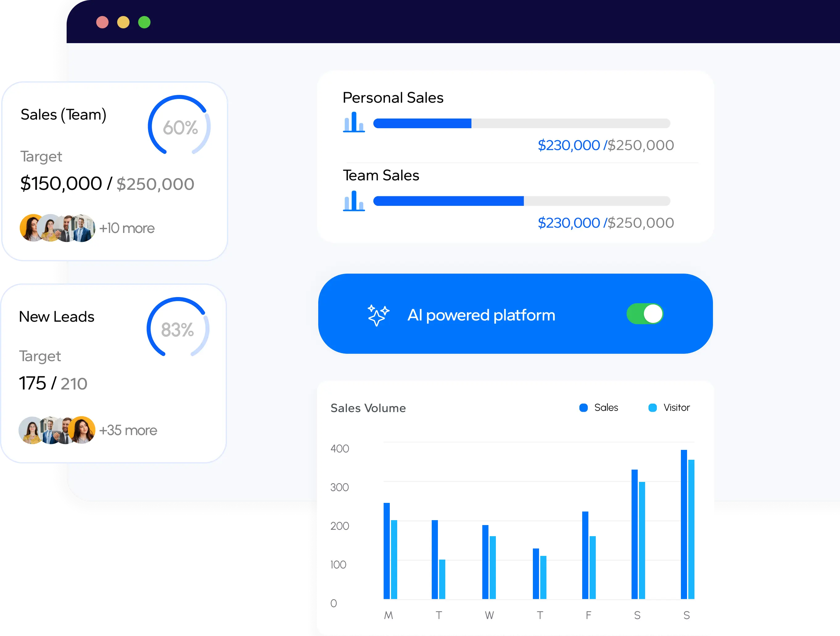Click the F day label on chart
This screenshot has width=840, height=636.
[588, 615]
